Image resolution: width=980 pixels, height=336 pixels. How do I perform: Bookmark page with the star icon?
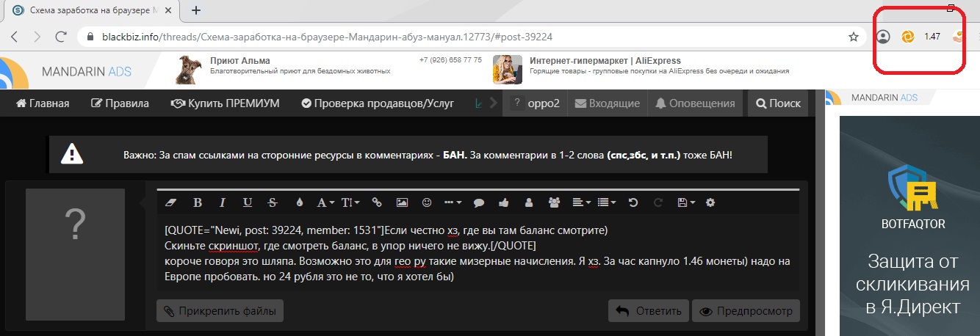pos(853,37)
